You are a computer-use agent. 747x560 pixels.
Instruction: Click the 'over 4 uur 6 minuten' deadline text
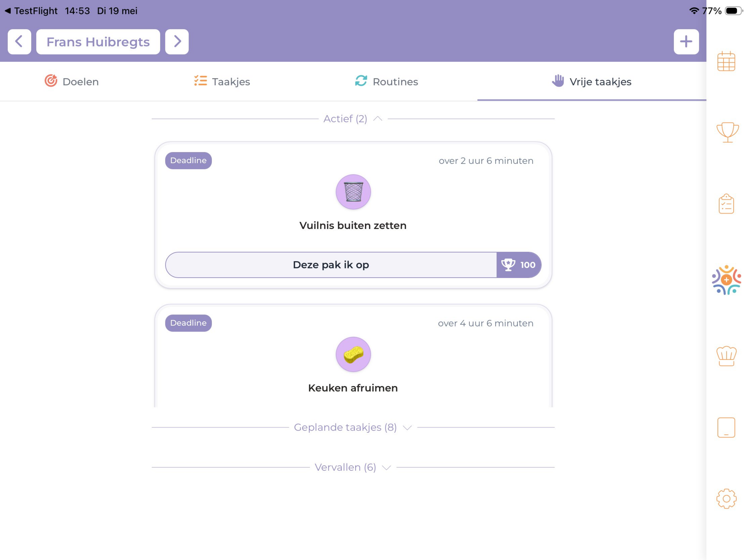(486, 323)
